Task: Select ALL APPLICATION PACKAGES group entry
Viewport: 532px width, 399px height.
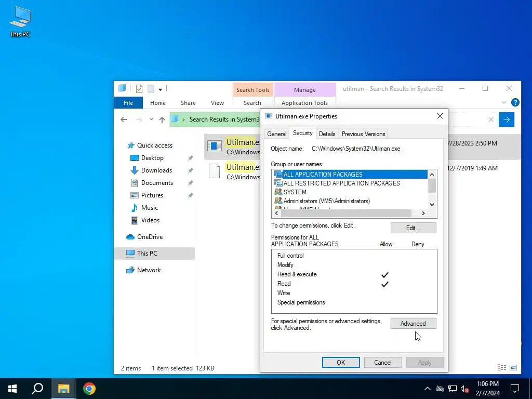Action: pos(350,175)
